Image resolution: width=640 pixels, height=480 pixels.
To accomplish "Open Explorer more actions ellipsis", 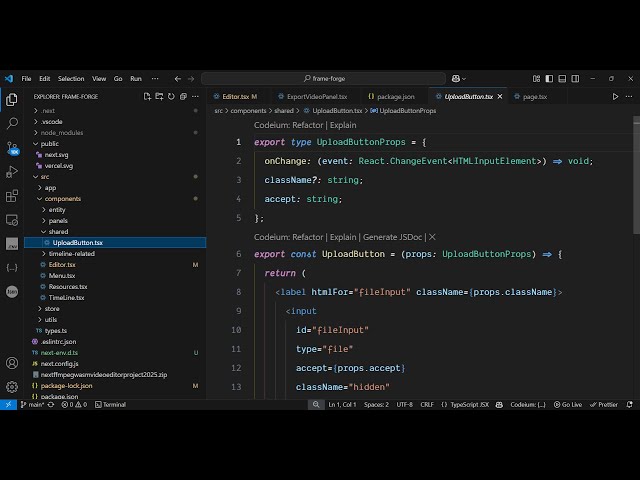I will click(x=196, y=97).
